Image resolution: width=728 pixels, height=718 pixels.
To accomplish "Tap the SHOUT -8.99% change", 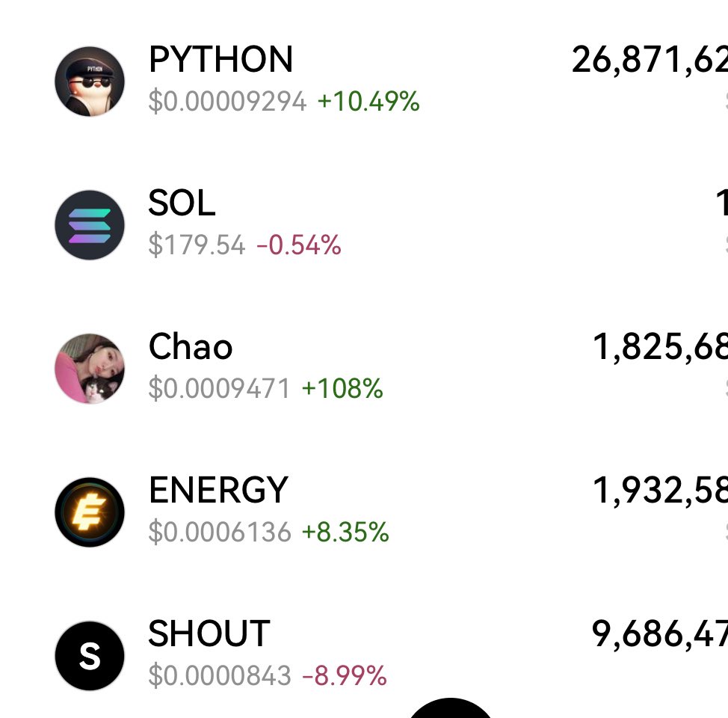I will point(345,675).
